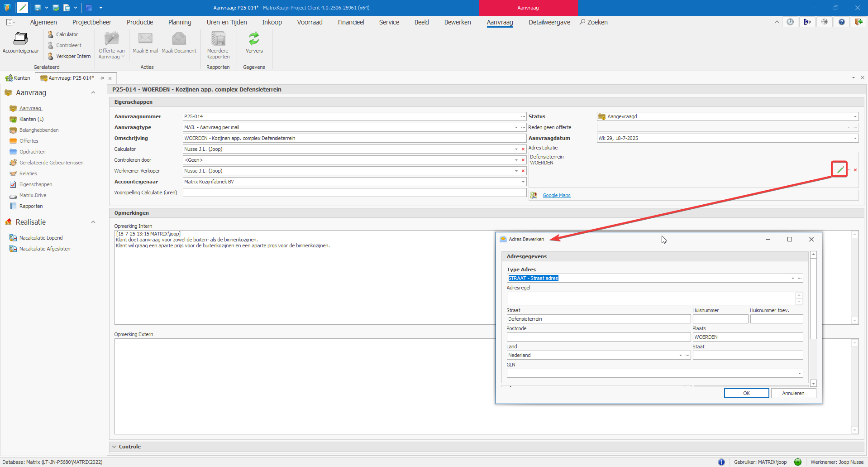Click info icon in status bar

[721, 462]
